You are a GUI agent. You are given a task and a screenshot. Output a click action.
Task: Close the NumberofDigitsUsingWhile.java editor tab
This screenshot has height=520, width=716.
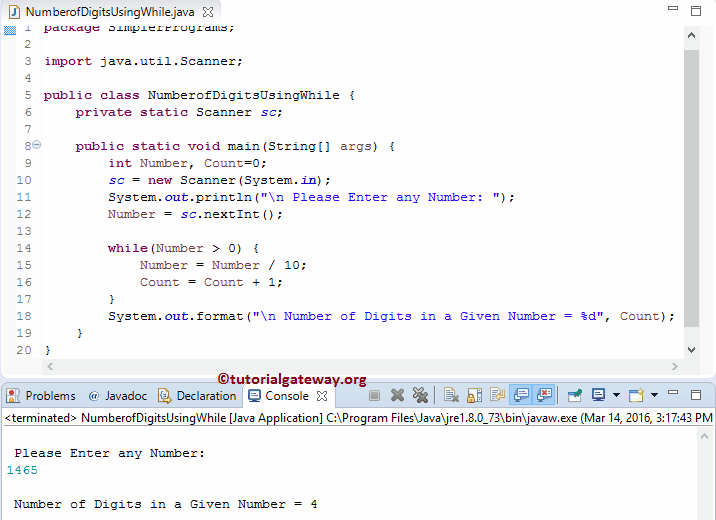pyautogui.click(x=208, y=12)
